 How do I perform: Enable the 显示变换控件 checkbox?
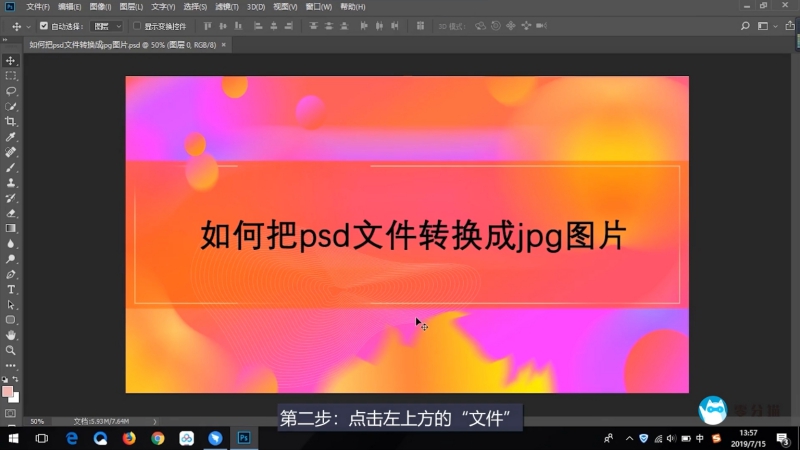[137, 26]
